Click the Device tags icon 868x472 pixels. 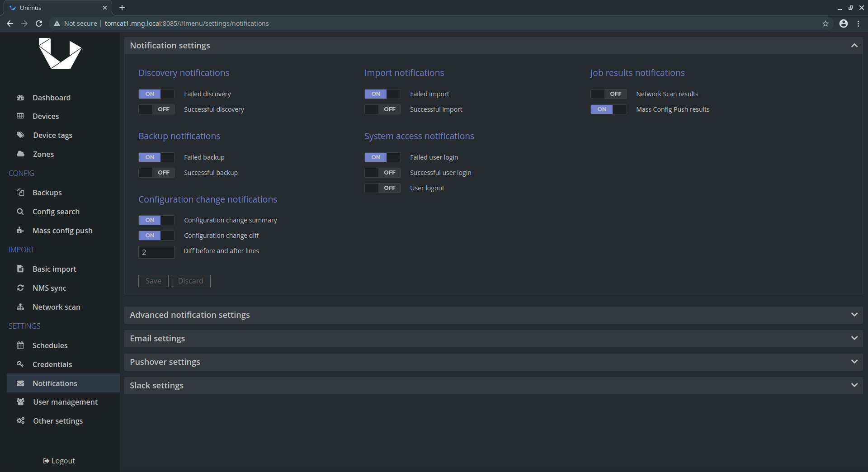tap(20, 135)
